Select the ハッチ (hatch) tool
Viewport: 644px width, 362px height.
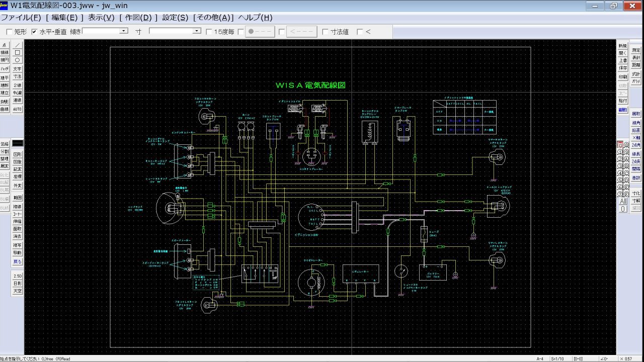[5, 69]
